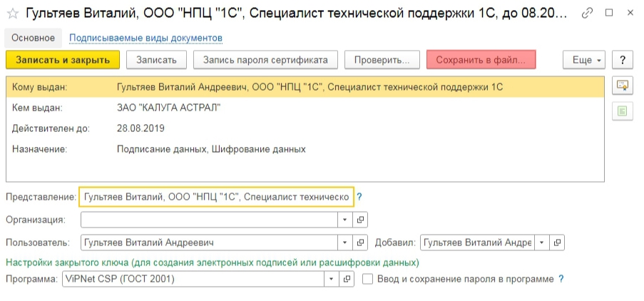Add certificate form to favorites star
This screenshot has height=301, width=644.
click(x=13, y=13)
